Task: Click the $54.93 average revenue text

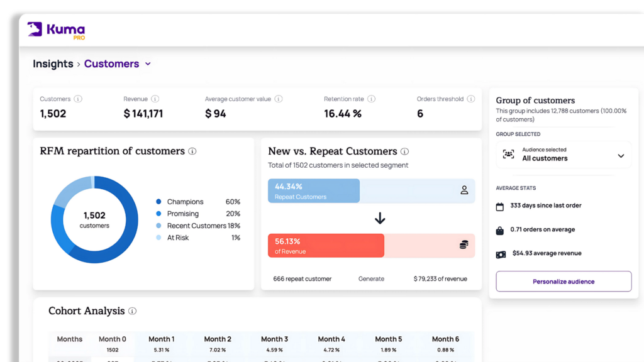Action: [x=547, y=253]
